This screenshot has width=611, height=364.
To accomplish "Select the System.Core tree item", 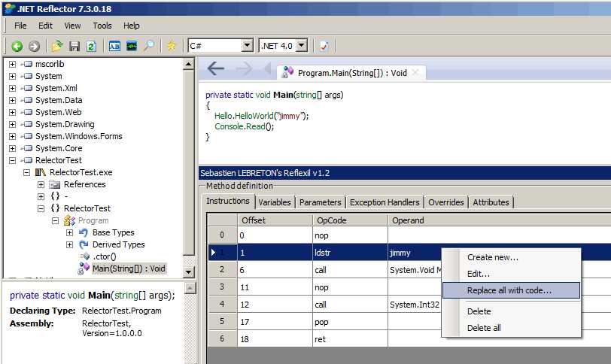I will coord(59,149).
